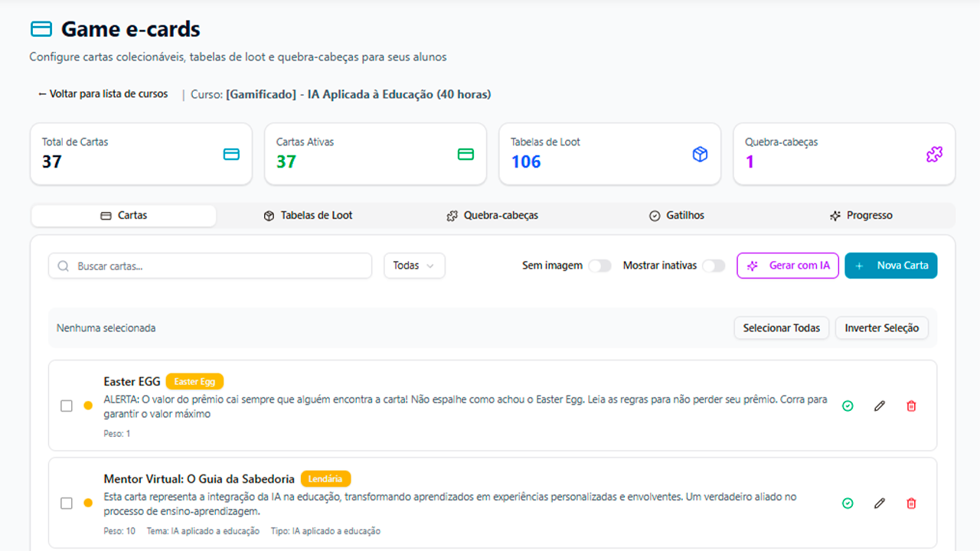Switch to the Tabelas de Loot tab
The width and height of the screenshot is (980, 551).
[308, 216]
